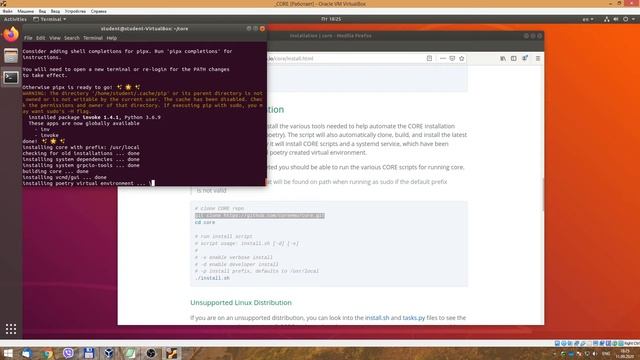This screenshot has width=640, height=360.
Task: Open the terminal Search menu
Action: click(x=72, y=38)
